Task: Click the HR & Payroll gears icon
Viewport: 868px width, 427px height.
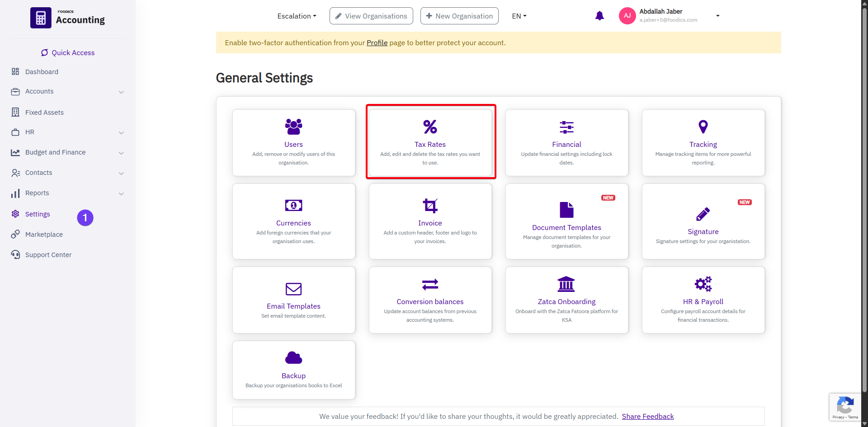Action: click(703, 284)
